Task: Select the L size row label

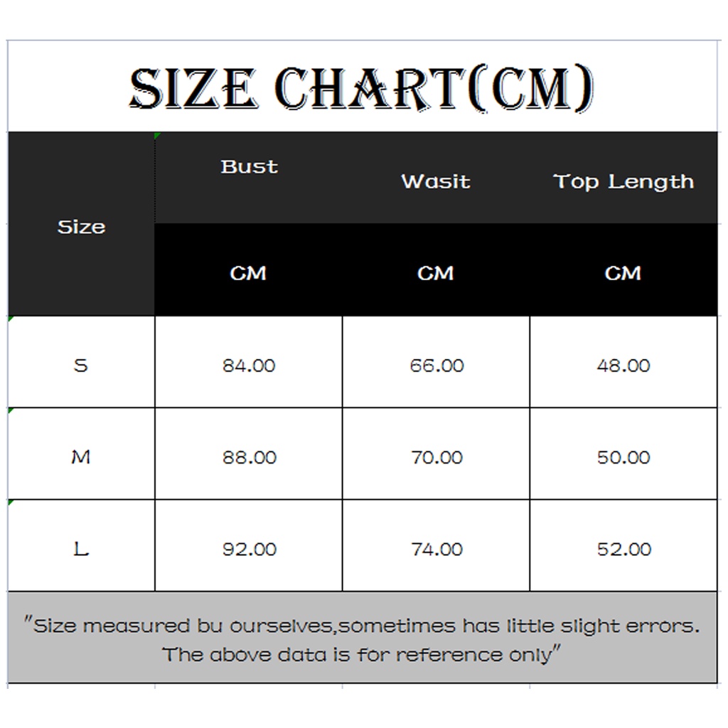Action: 81,549
